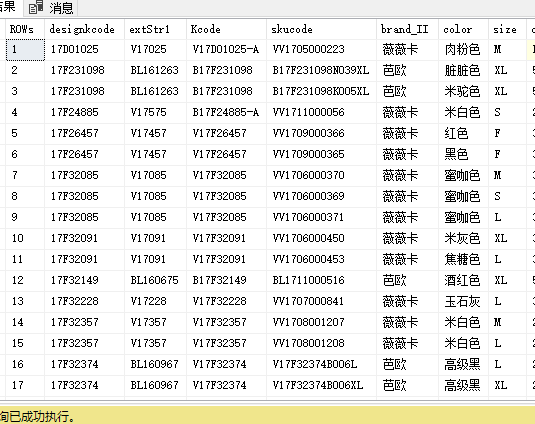The height and width of the screenshot is (424, 535).
Task: Select skucode cell V17F32374B006L
Action: click(321, 364)
